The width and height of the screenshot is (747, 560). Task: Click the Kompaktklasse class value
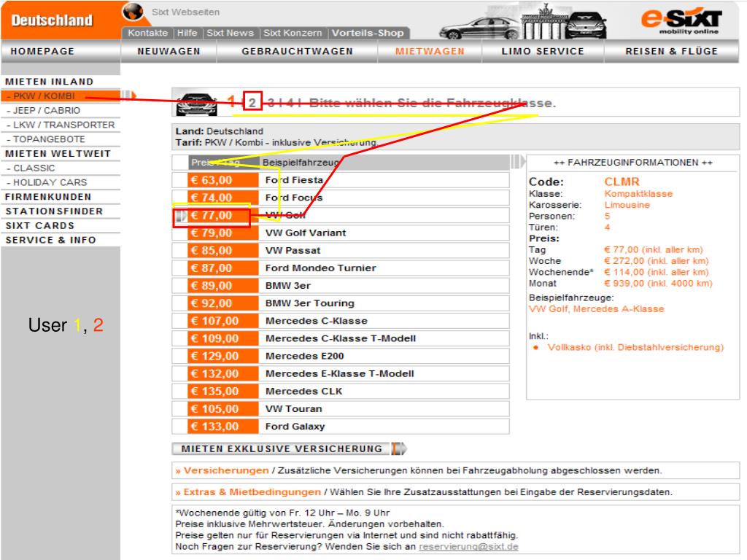tap(638, 194)
